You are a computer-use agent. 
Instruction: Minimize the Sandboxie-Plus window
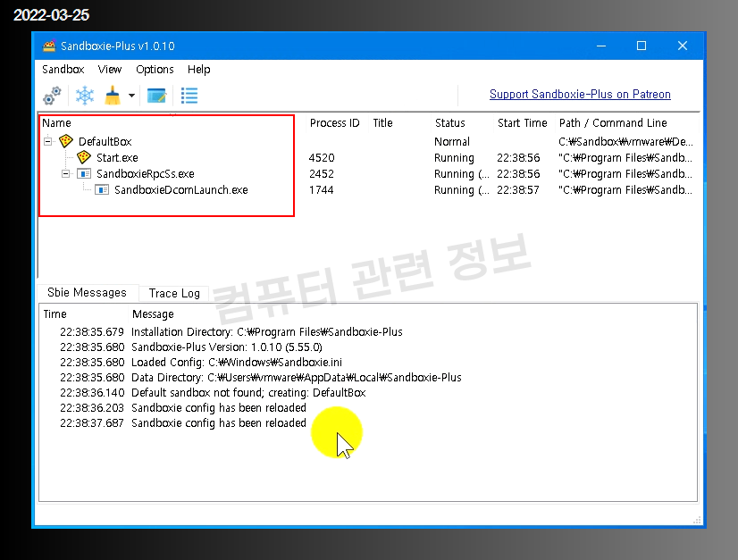coord(601,46)
